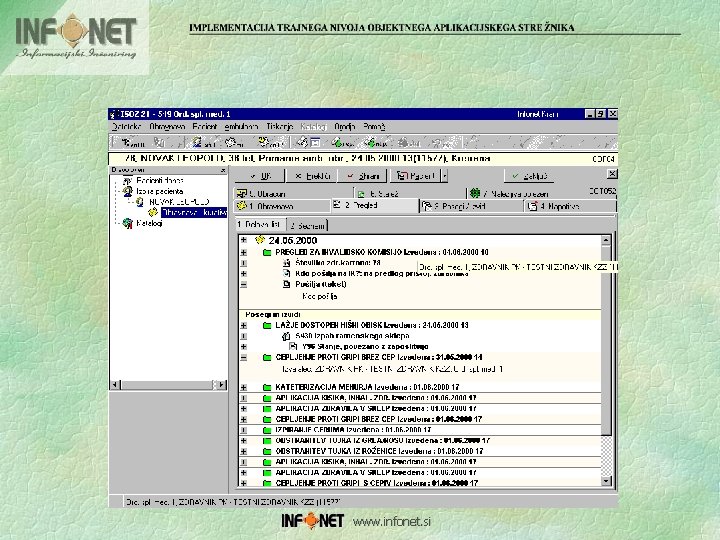Viewport: 720px width, 540px height.
Task: Switch to the 4 Napotitve tab
Action: coord(570,206)
